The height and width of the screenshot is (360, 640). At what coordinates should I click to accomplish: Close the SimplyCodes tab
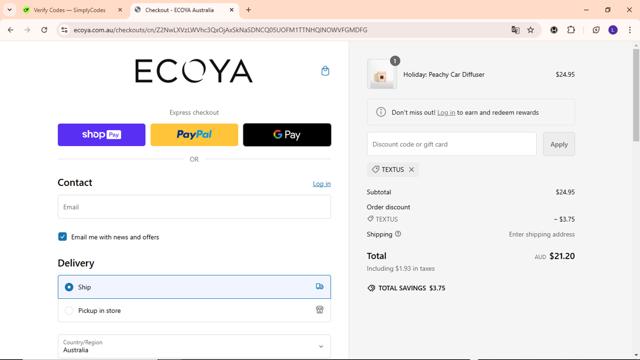120,10
